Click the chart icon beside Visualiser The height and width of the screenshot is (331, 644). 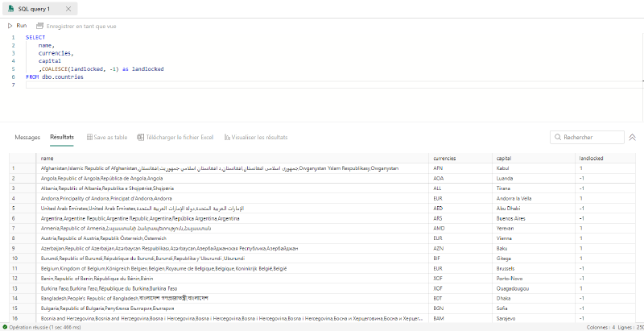point(227,138)
